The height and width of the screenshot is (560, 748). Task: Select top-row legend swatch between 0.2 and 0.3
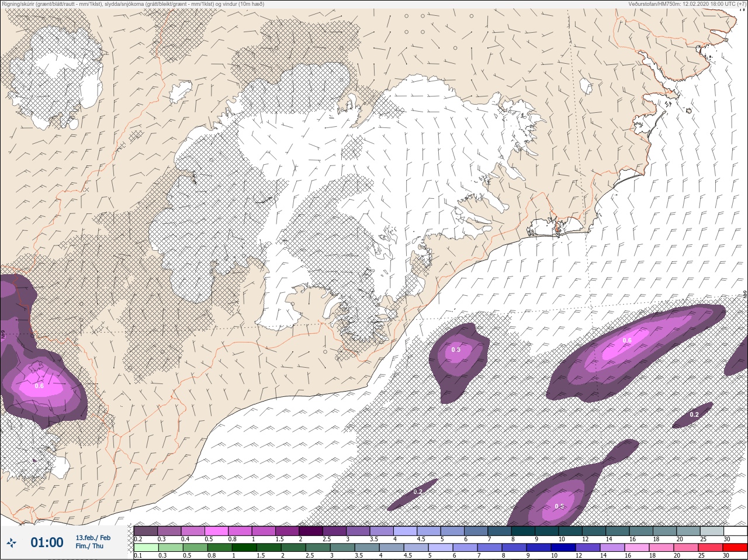pyautogui.click(x=146, y=531)
